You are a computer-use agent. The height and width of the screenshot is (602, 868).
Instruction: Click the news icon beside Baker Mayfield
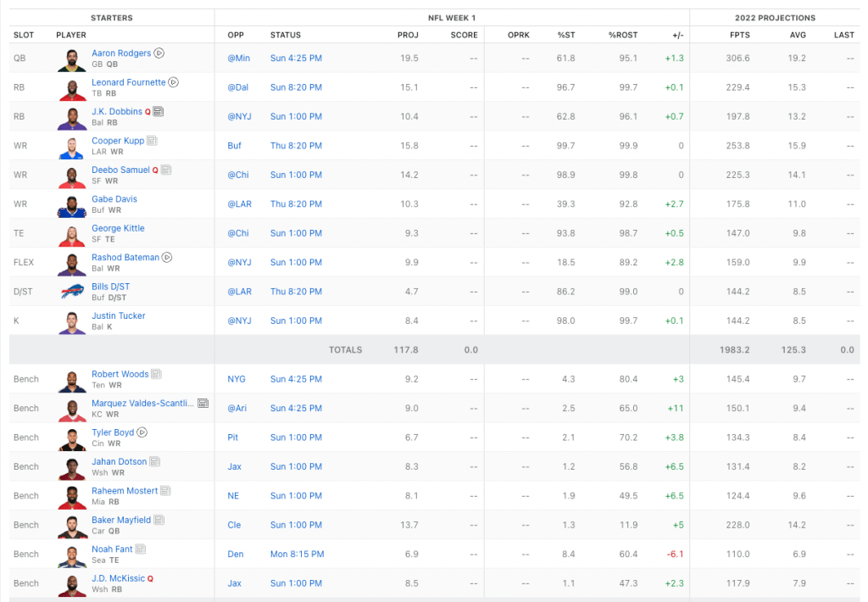(x=159, y=520)
